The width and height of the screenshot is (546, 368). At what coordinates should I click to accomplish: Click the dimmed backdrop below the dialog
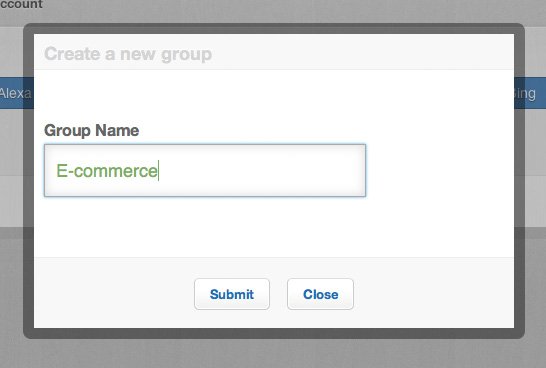tap(273, 353)
